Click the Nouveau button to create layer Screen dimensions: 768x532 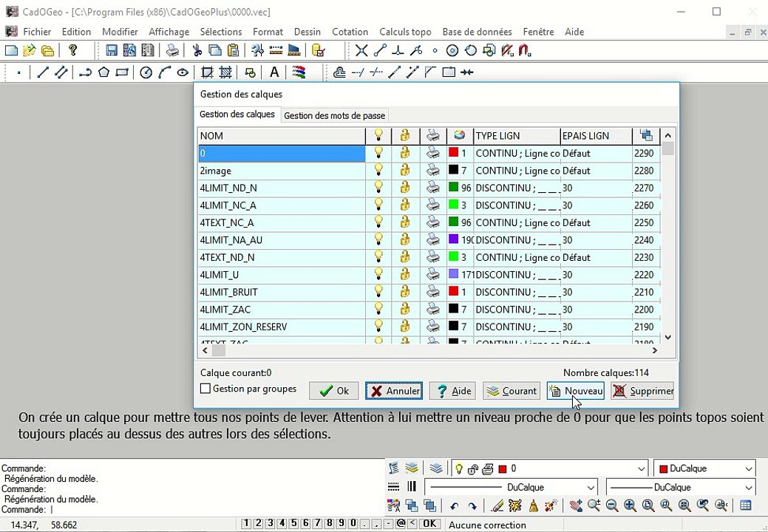[x=576, y=391]
